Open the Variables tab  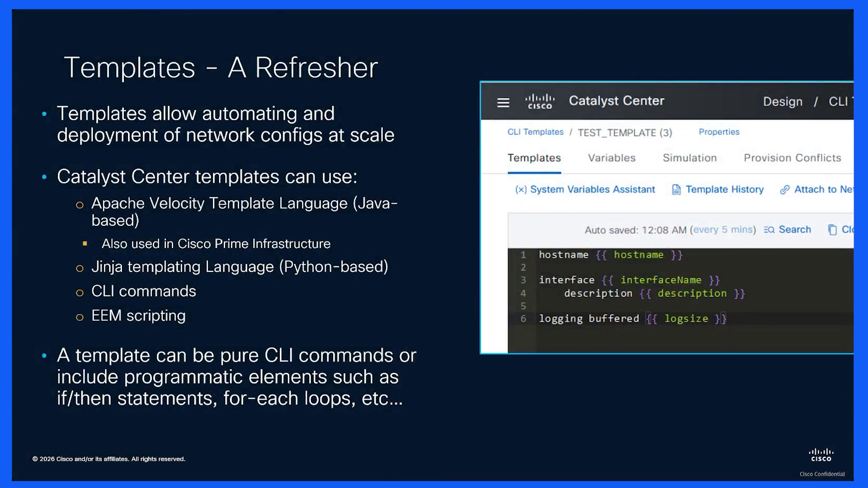click(x=612, y=158)
